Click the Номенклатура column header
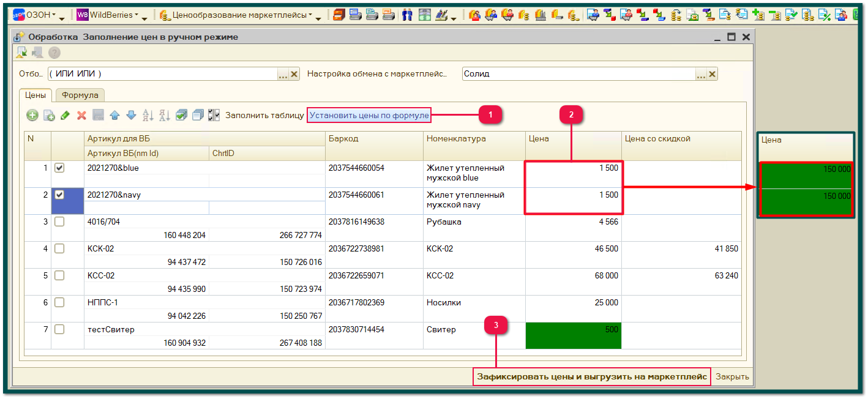Screen dimensions: 868x399 [474, 146]
